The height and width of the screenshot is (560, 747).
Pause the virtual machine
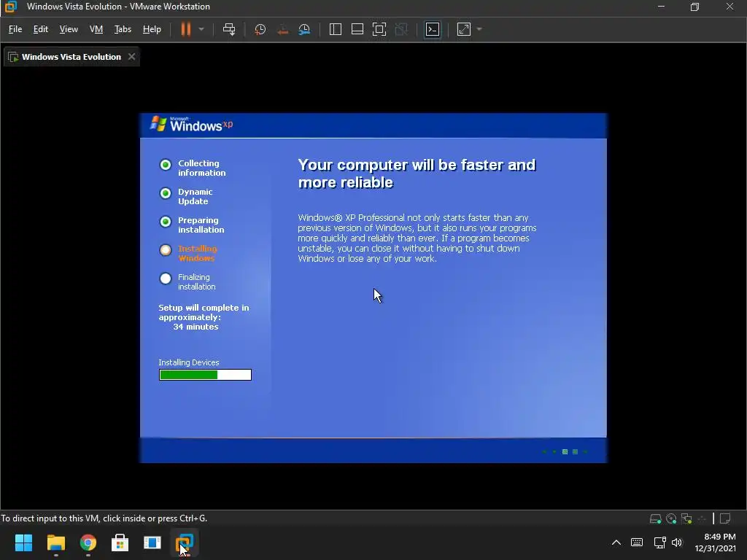pos(186,29)
